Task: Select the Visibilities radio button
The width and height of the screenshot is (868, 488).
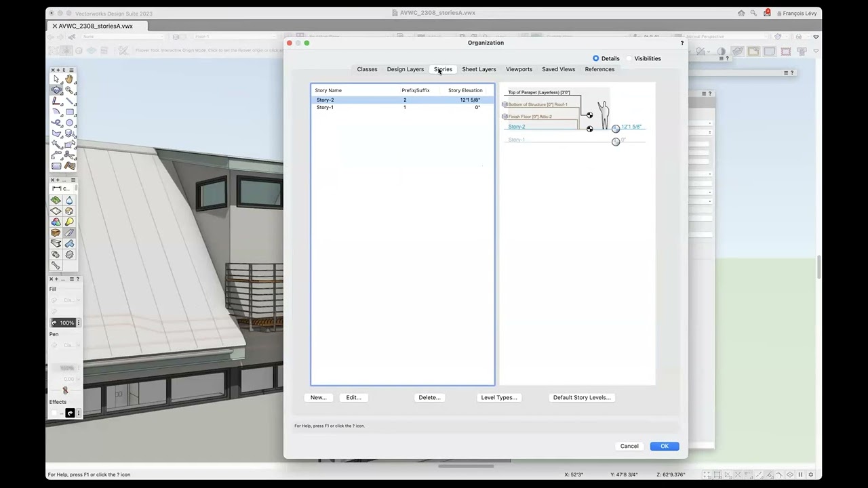Action: 629,58
